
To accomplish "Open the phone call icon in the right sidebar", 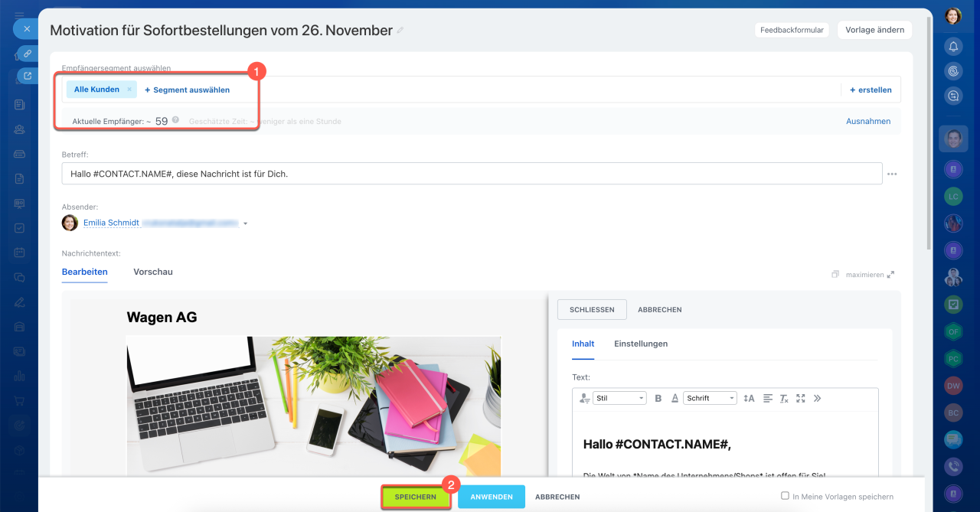I will [953, 466].
